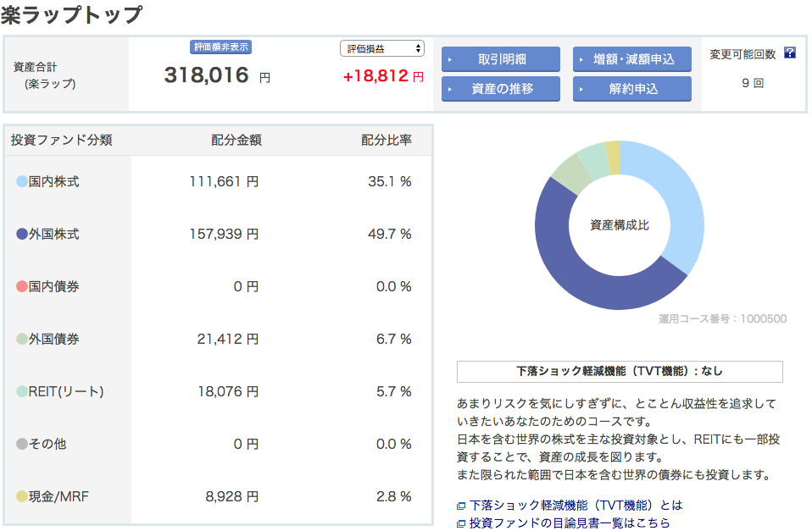Click the ratio 2.8 %
The height and width of the screenshot is (531, 812).
(394, 496)
